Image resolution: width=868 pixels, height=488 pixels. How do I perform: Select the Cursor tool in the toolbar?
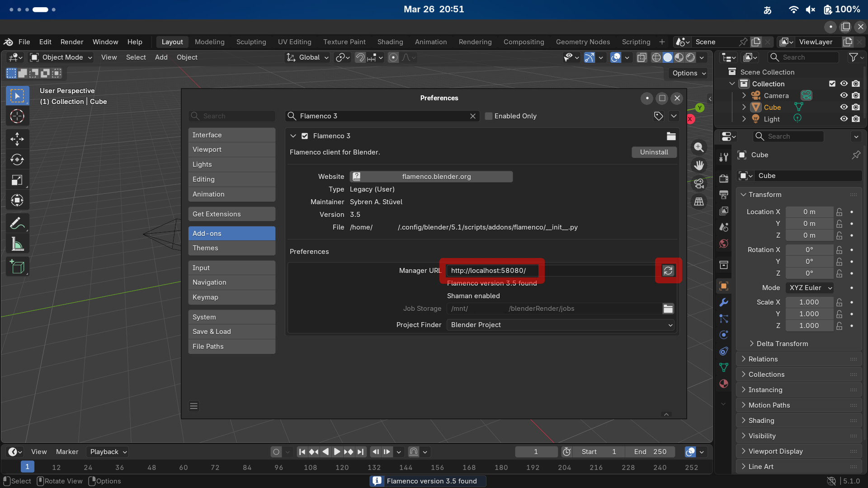(17, 117)
